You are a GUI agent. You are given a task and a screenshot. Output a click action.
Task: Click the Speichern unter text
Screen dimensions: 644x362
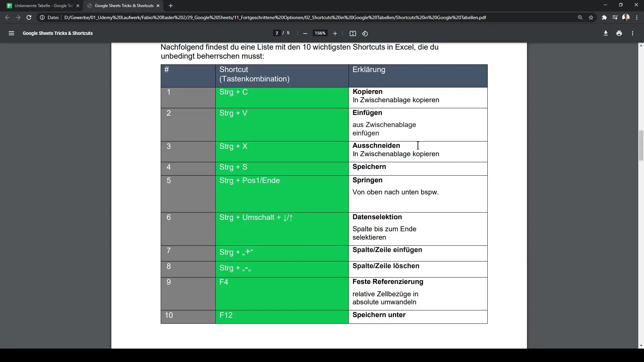[x=379, y=315]
